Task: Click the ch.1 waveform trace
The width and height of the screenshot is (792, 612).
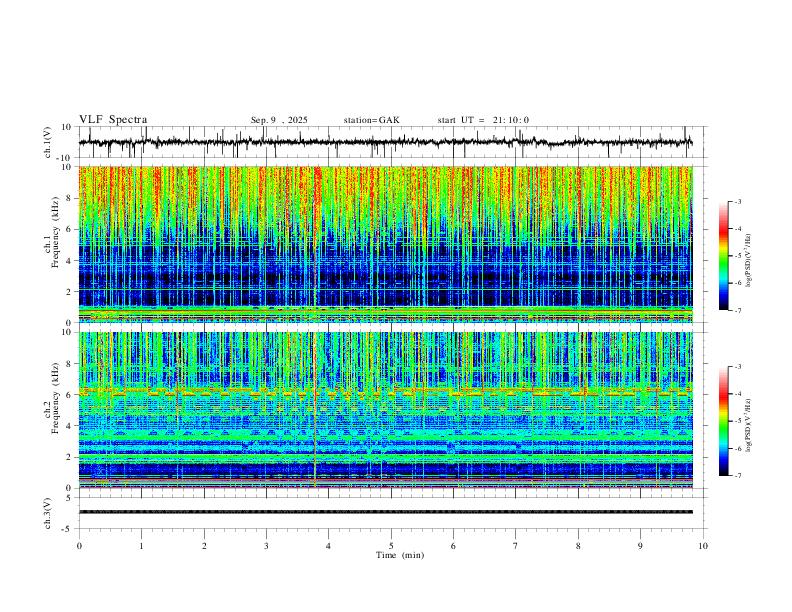Action: (385, 142)
